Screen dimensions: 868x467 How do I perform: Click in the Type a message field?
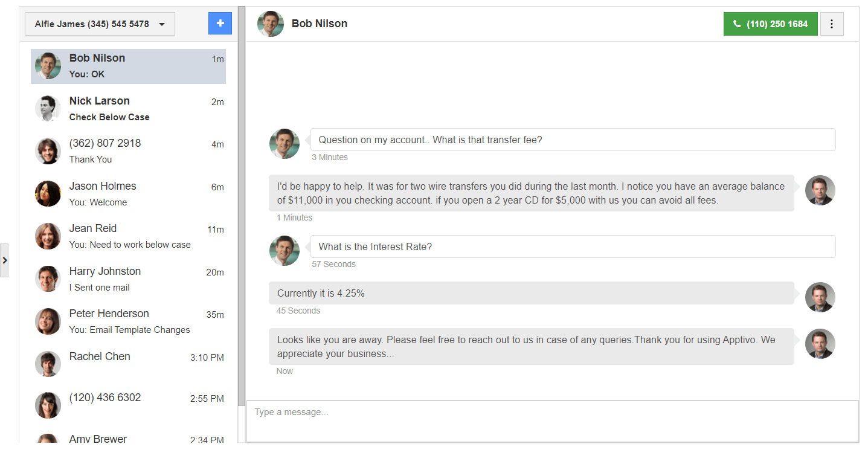pos(551,421)
